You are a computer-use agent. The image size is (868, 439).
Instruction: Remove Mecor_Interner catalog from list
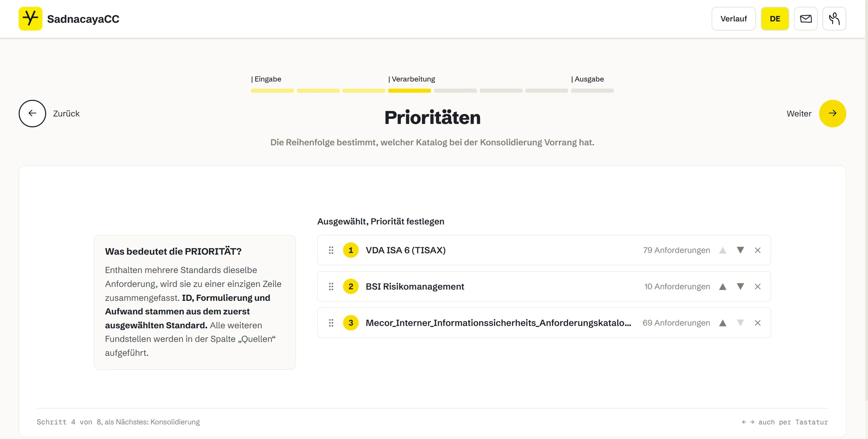758,323
